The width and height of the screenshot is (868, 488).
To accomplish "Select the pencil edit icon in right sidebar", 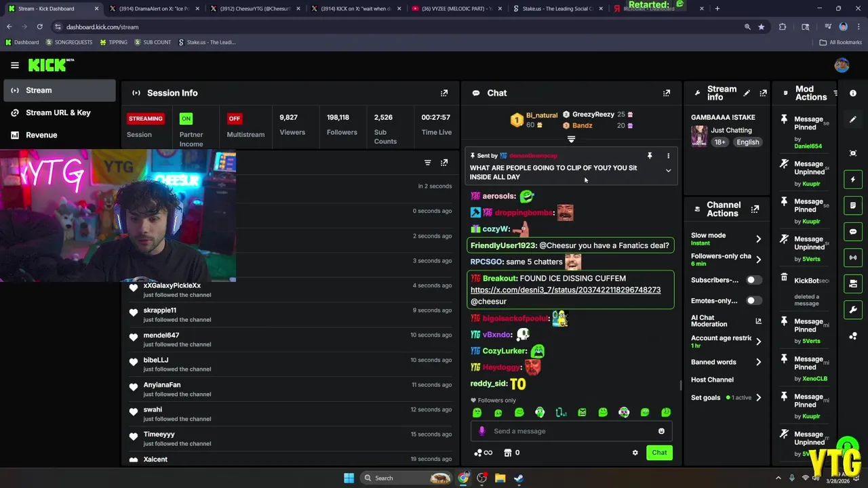I will 853,119.
